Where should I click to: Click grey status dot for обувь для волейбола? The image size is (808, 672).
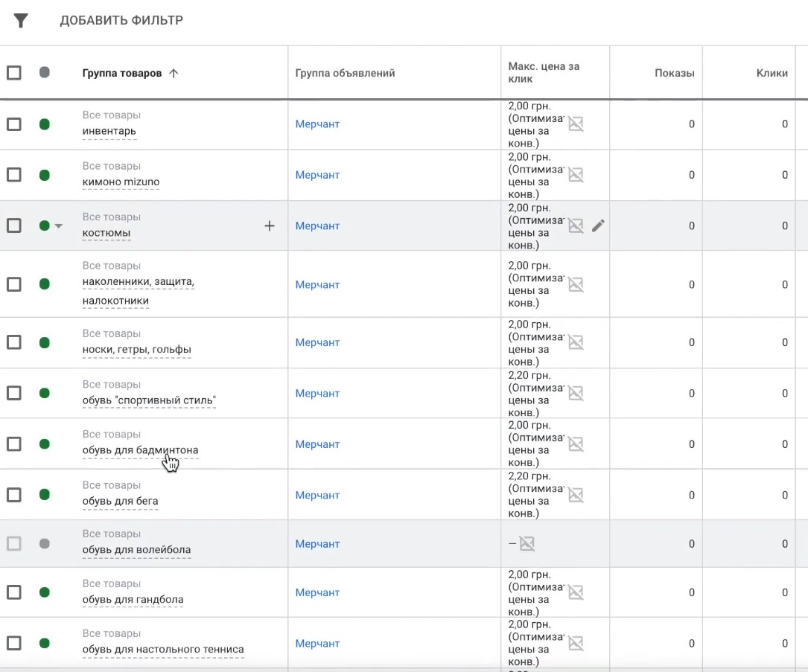(45, 544)
